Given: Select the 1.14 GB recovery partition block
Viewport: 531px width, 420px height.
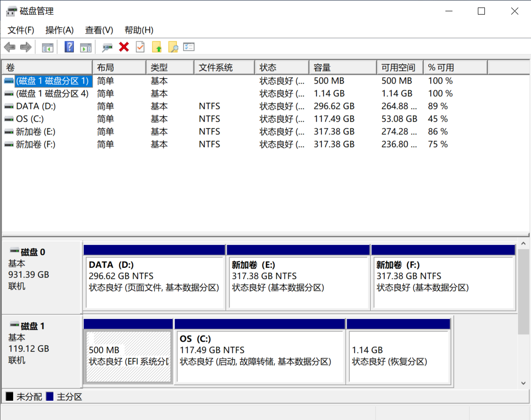Looking at the screenshot, I should pos(398,351).
